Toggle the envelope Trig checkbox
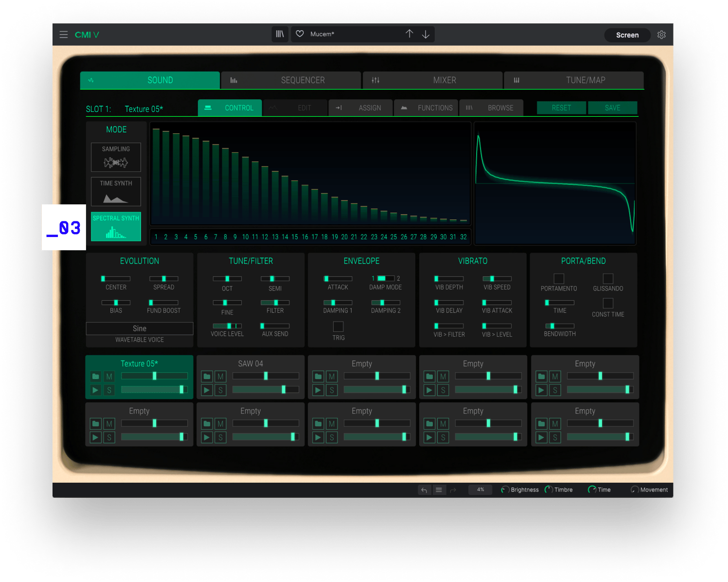The image size is (728, 582). (338, 327)
